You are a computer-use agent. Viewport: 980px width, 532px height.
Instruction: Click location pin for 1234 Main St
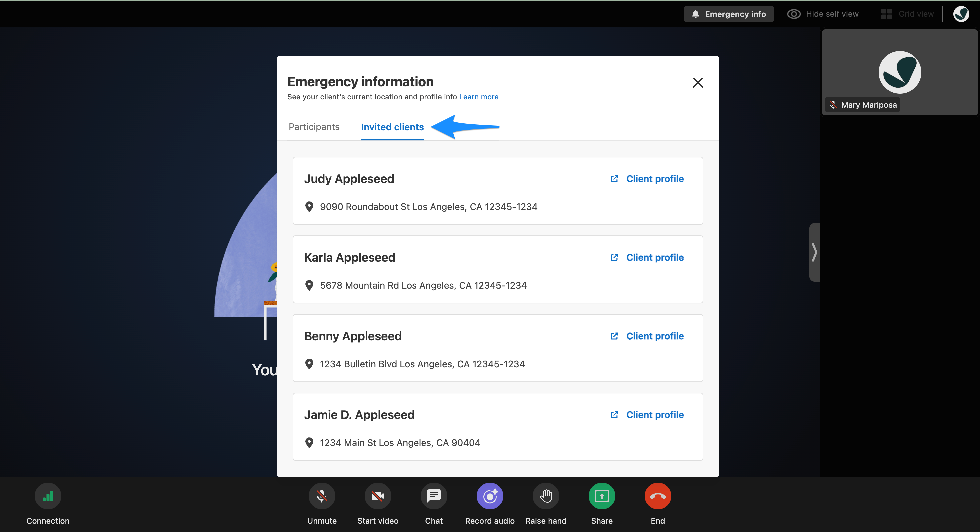tap(309, 443)
